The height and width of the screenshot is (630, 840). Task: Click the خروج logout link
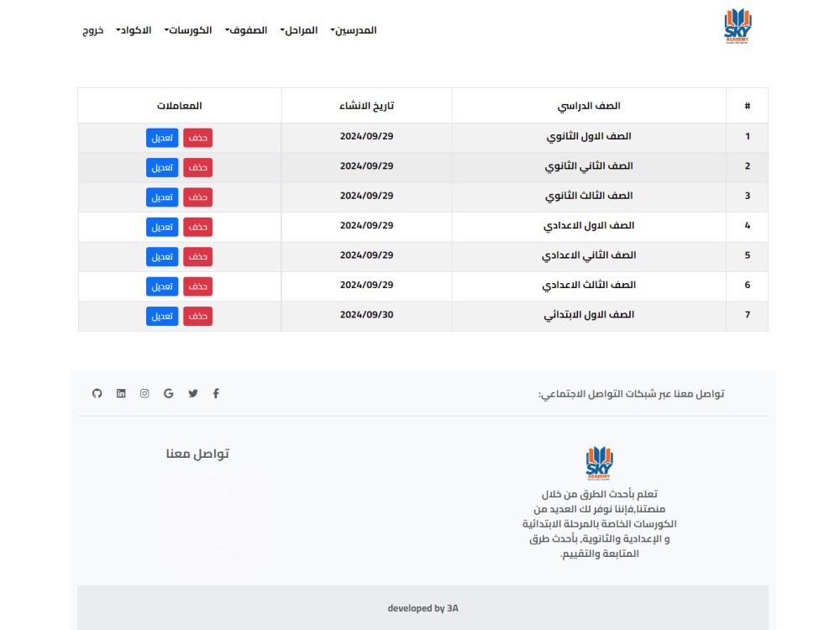(x=92, y=30)
